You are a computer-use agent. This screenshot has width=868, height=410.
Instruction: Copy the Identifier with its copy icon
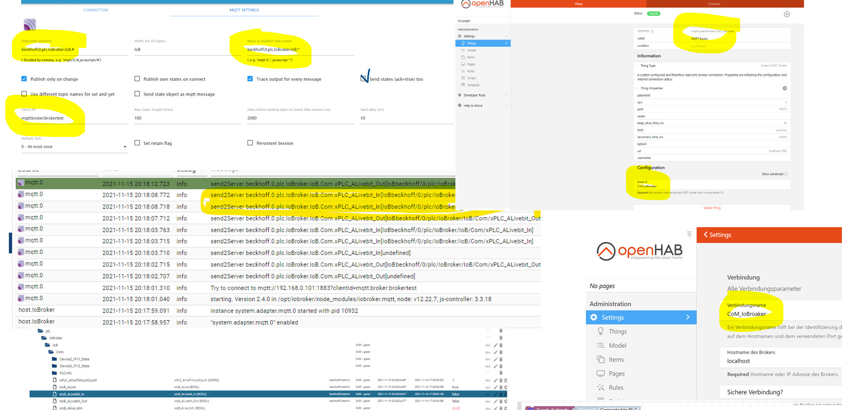click(653, 31)
